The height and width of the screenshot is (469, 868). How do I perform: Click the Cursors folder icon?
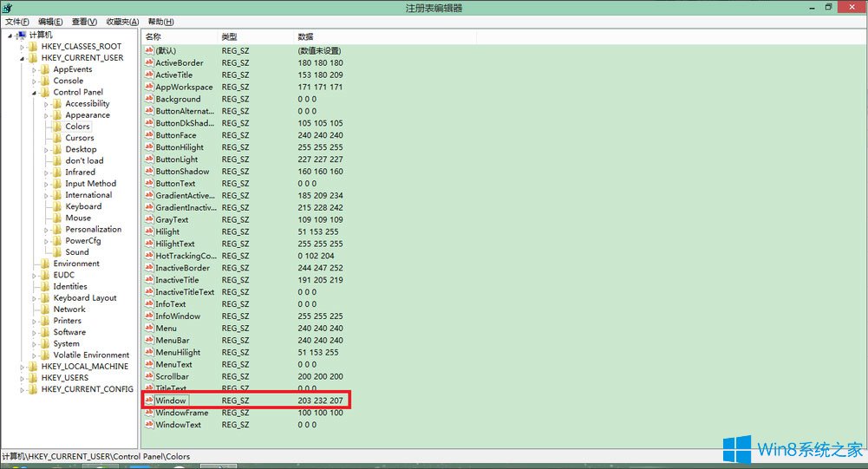[57, 138]
